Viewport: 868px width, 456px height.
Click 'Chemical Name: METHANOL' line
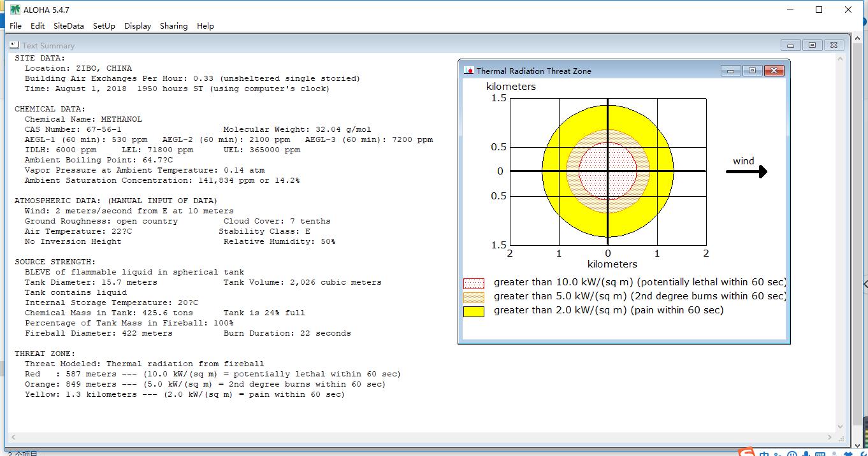tap(83, 119)
